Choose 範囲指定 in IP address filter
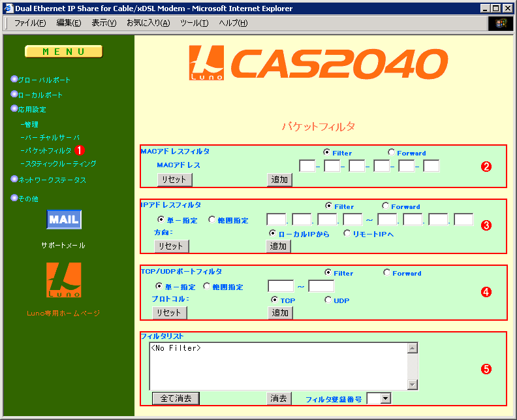This screenshot has width=517, height=420. pyautogui.click(x=211, y=219)
